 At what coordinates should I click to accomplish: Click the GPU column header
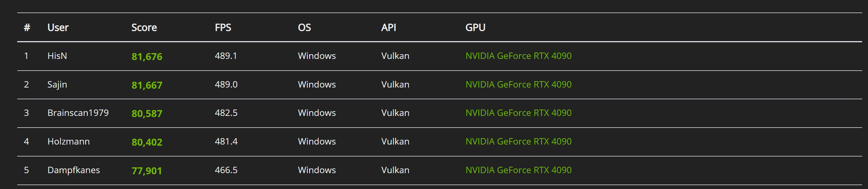click(475, 28)
